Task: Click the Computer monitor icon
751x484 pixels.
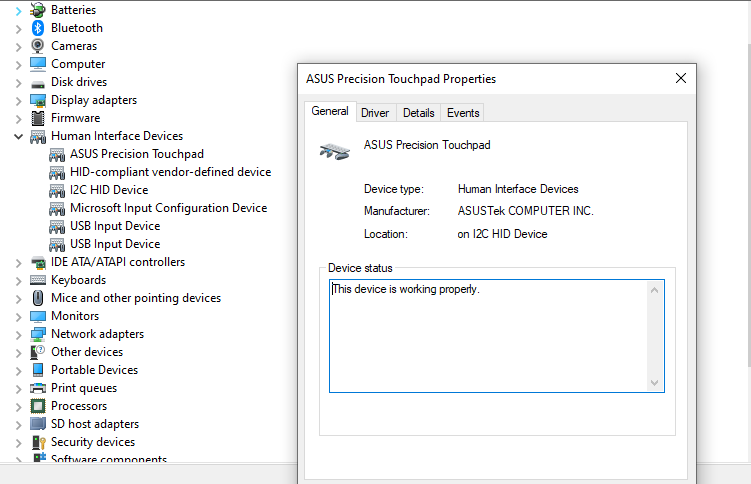Action: pyautogui.click(x=38, y=64)
